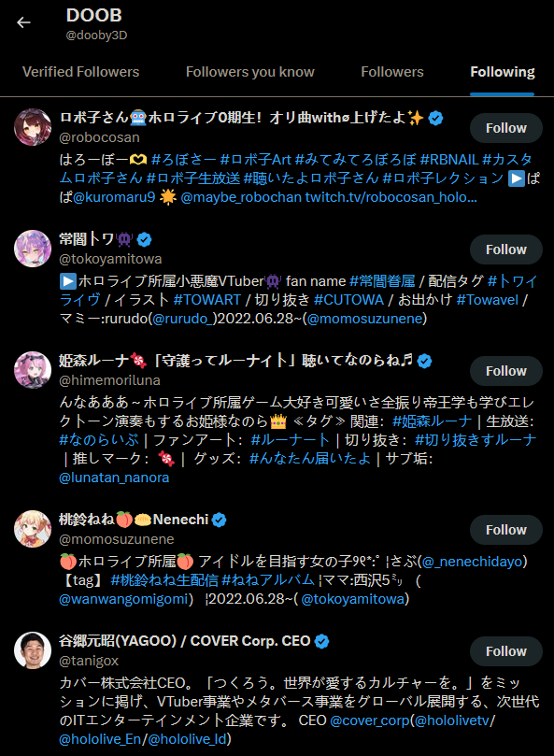The height and width of the screenshot is (756, 554).
Task: Open the tanigox profile photo
Action: point(33,650)
